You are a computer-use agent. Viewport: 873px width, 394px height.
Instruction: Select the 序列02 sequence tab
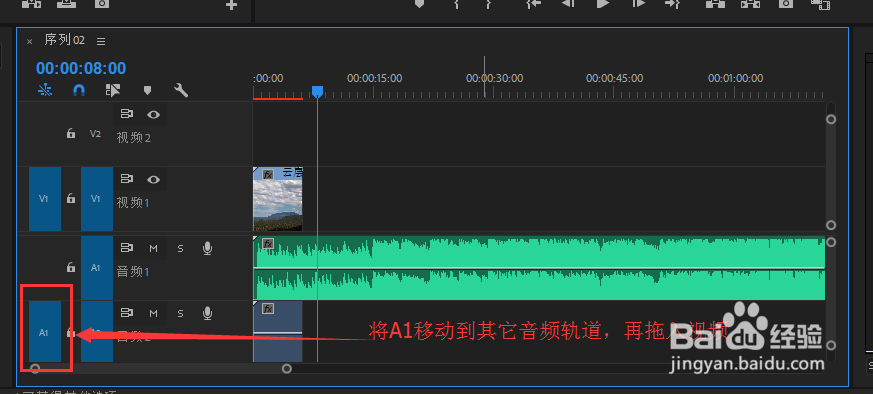(65, 41)
